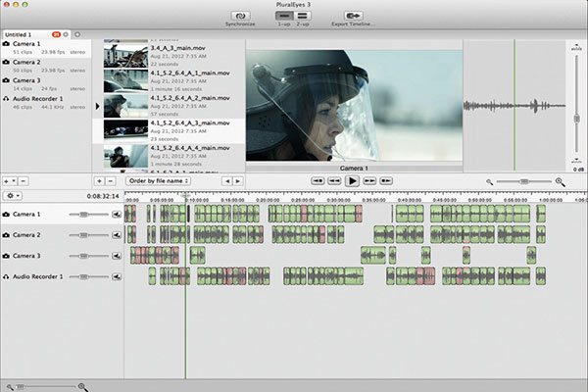Click the add source plus dropdown button
Viewport: 588px width, 392px height.
click(10, 181)
